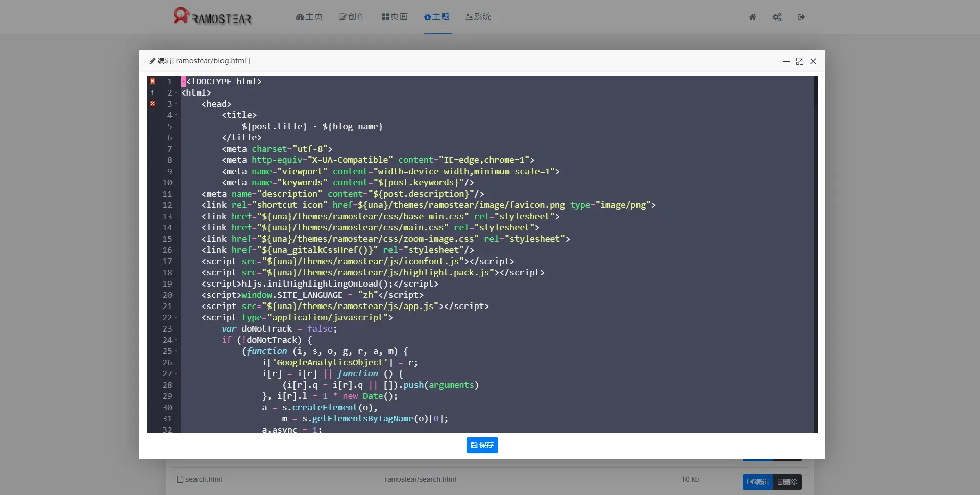Click the highlight.pack.js script line
The width and height of the screenshot is (980, 495).
point(373,272)
